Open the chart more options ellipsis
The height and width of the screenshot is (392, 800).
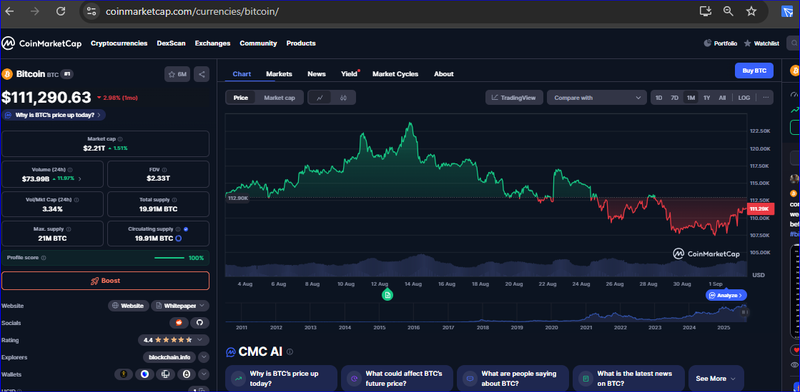pyautogui.click(x=765, y=97)
